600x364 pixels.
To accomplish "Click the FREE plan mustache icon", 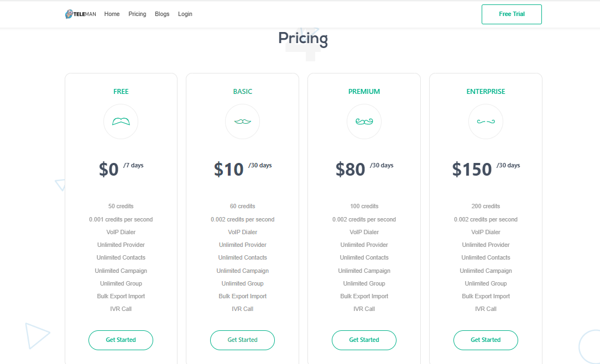I will point(121,122).
